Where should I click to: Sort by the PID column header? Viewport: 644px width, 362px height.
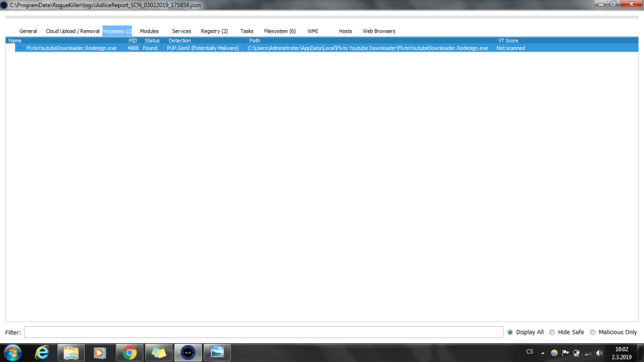click(133, 41)
